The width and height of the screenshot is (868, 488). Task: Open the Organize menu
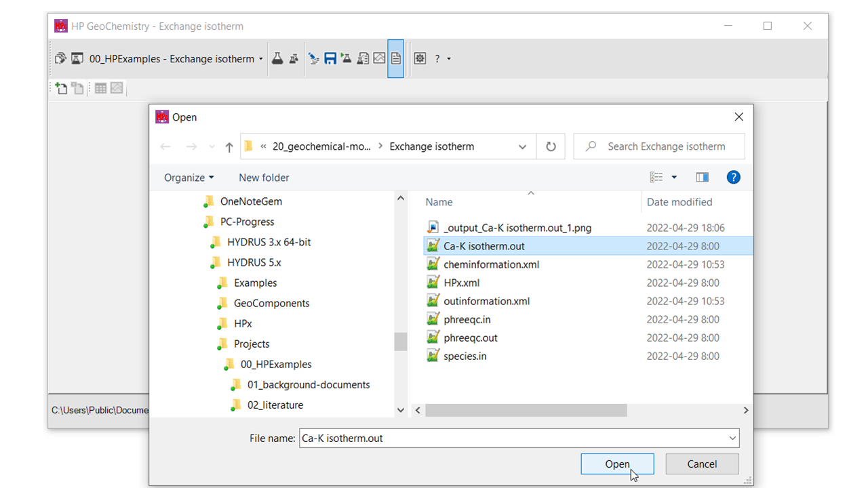click(x=189, y=178)
